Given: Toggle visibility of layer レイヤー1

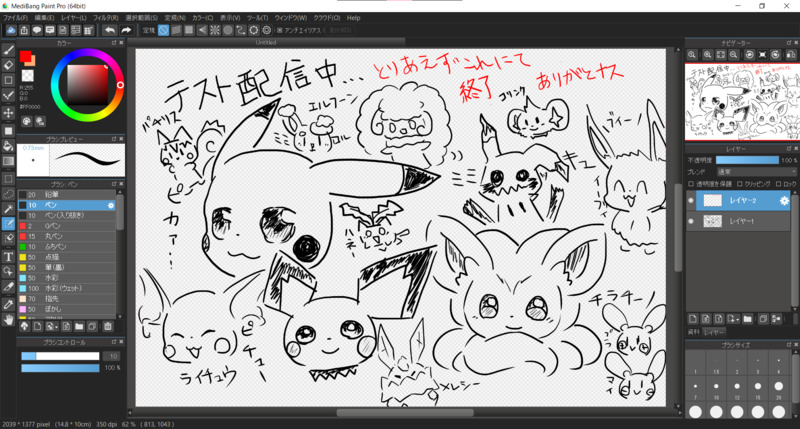Looking at the screenshot, I should point(691,221).
